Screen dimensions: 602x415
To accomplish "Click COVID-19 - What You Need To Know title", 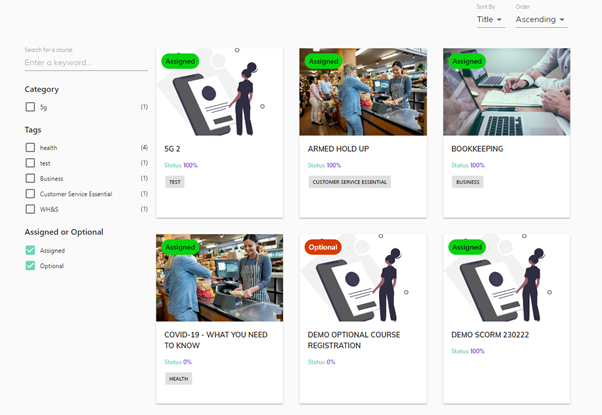I will coord(216,340).
